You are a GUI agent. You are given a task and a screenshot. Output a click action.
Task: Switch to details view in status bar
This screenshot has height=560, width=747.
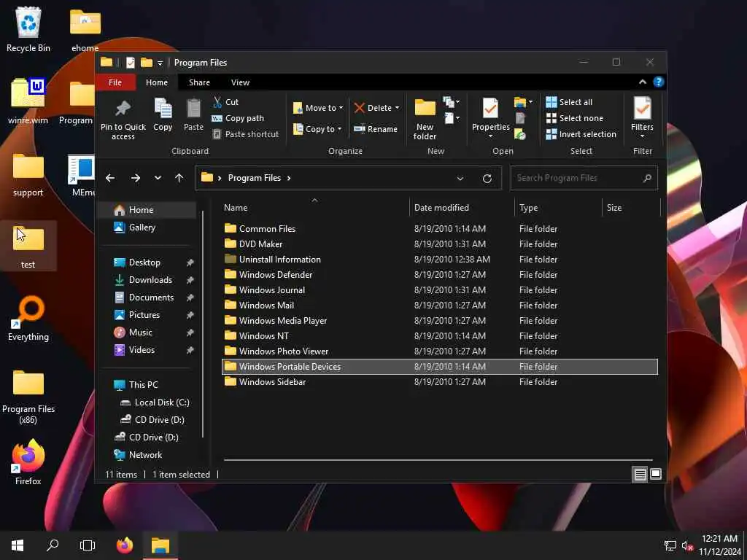(640, 474)
